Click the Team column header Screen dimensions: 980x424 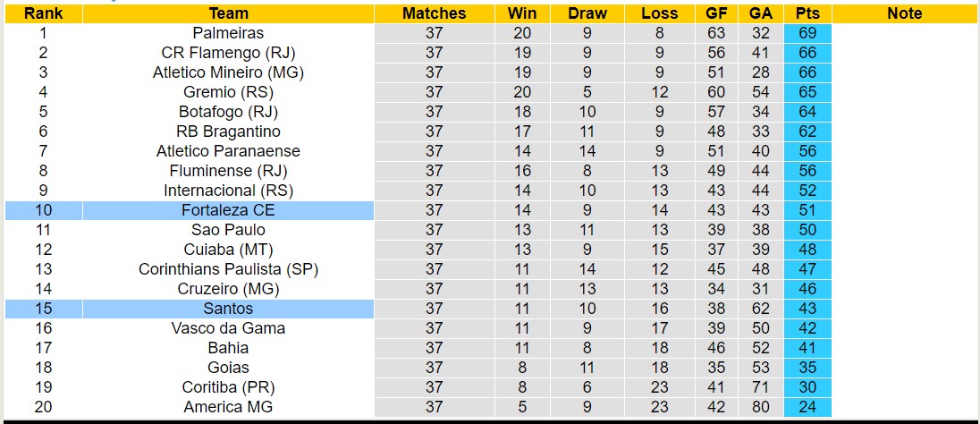tap(228, 13)
